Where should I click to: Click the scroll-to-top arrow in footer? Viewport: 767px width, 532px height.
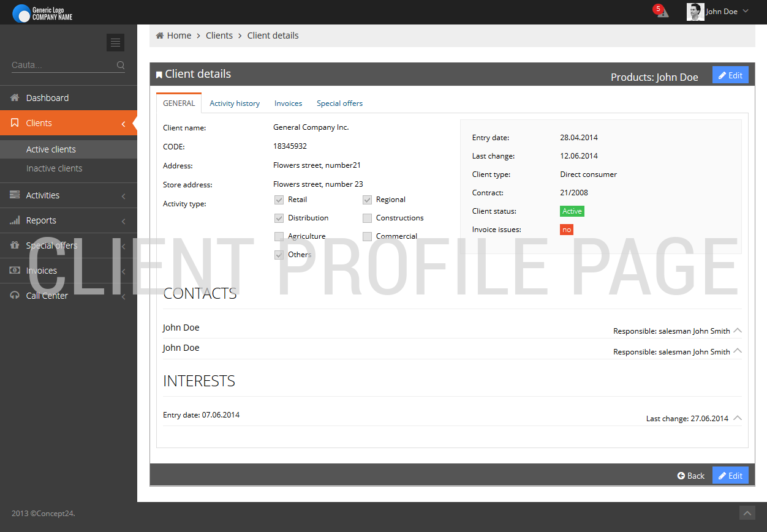747,513
